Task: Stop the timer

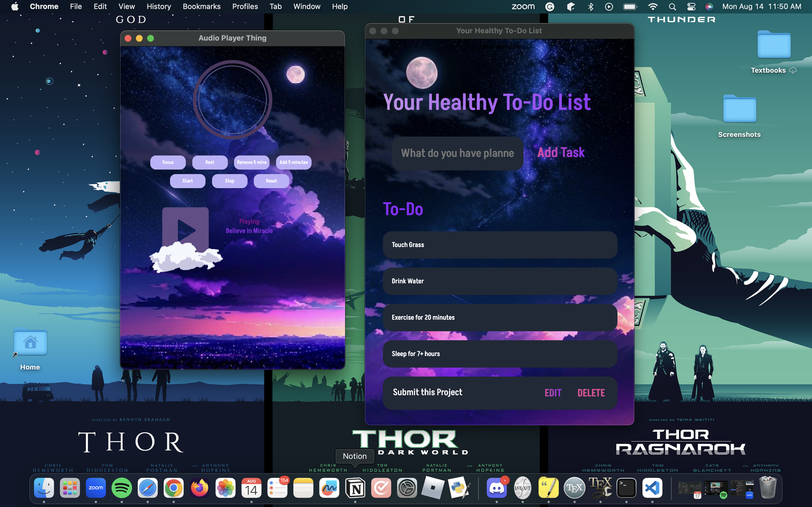Action: pos(230,181)
